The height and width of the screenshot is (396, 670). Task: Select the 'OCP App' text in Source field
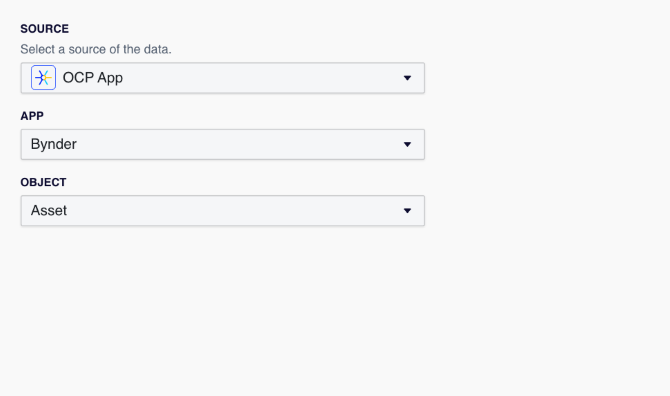pyautogui.click(x=93, y=78)
